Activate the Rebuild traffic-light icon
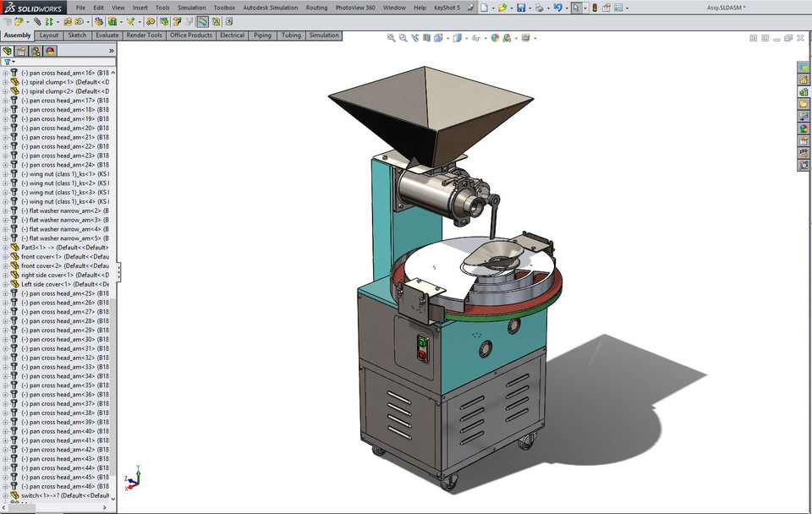This screenshot has height=514, width=812. pyautogui.click(x=594, y=8)
